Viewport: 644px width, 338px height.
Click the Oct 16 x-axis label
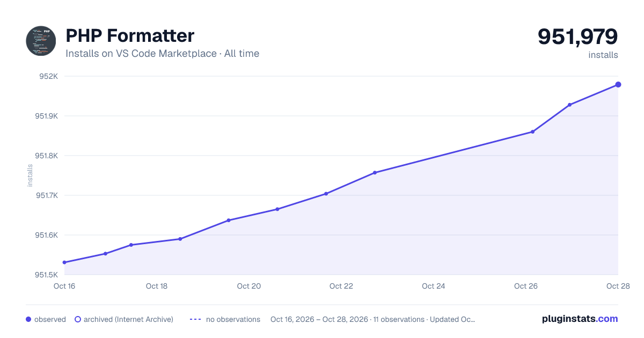coord(64,286)
